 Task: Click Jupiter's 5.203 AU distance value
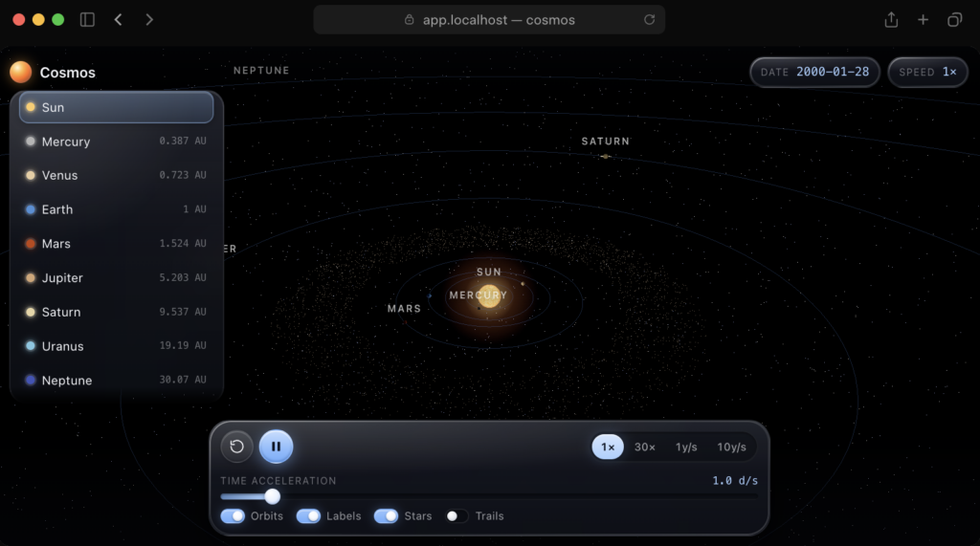tap(183, 277)
